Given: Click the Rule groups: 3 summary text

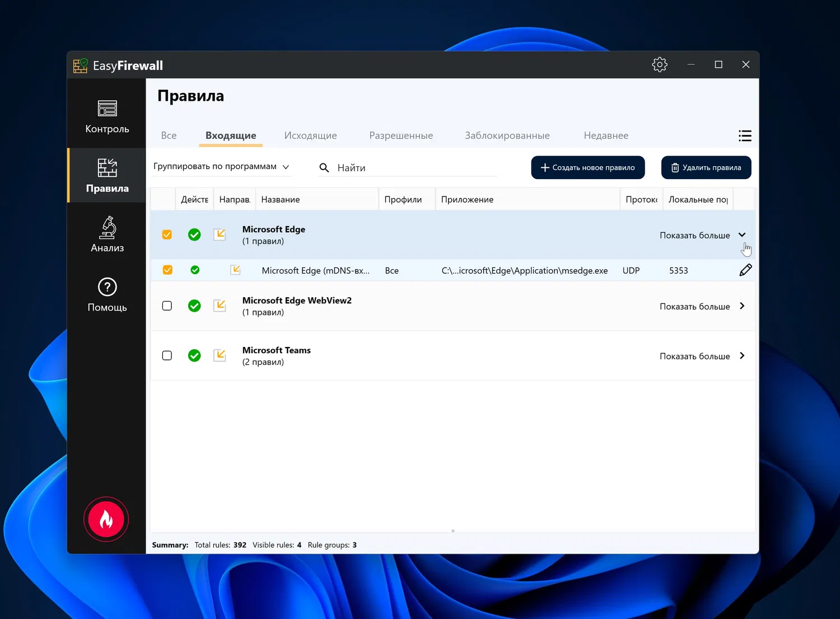Looking at the screenshot, I should (332, 545).
